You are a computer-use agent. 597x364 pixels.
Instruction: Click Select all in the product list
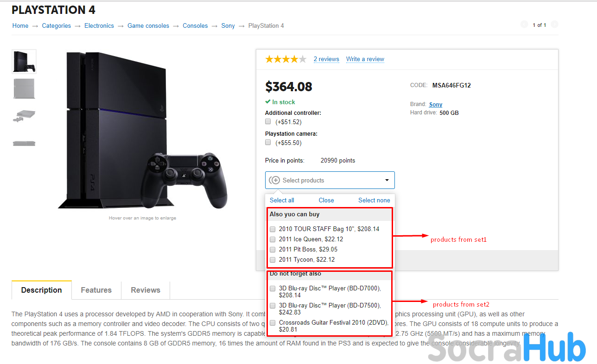pyautogui.click(x=282, y=200)
